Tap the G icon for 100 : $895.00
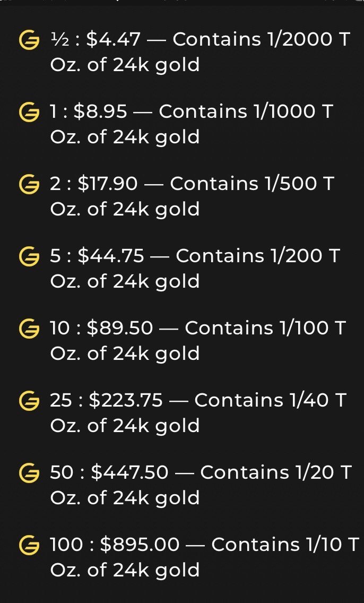Image resolution: width=364 pixels, height=603 pixels. pos(29,545)
